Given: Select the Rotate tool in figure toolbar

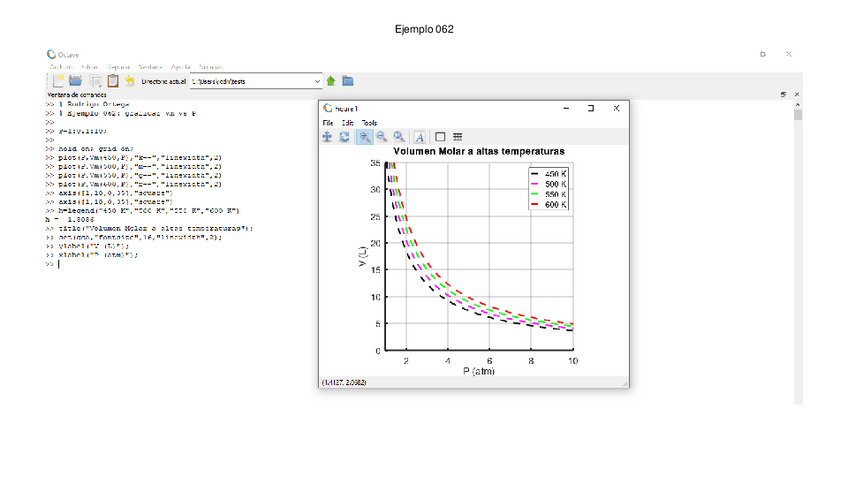Looking at the screenshot, I should [x=345, y=137].
